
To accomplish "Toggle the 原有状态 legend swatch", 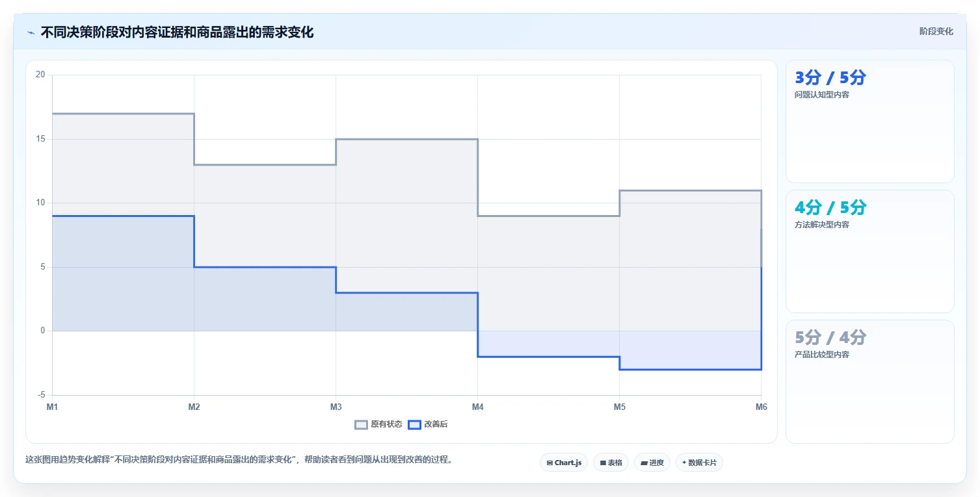I will tap(361, 425).
